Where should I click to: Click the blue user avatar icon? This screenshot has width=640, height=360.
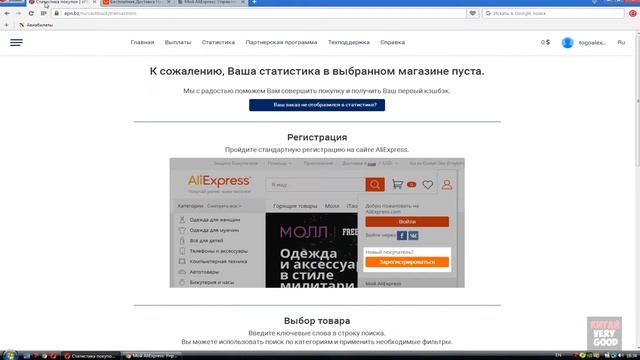click(567, 42)
